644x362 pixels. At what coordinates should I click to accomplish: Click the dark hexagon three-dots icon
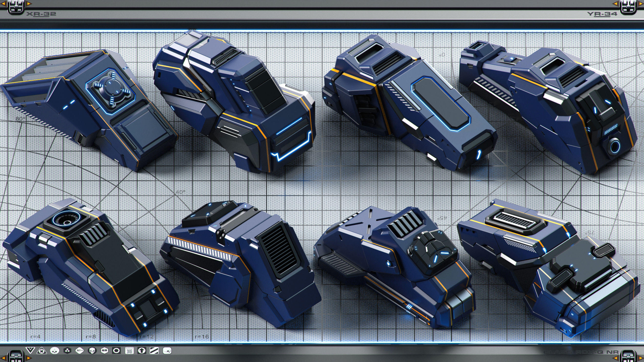[67, 351]
